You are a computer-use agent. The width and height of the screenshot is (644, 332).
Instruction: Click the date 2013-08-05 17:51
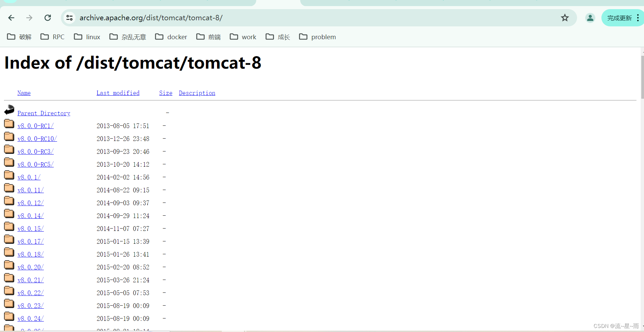123,126
